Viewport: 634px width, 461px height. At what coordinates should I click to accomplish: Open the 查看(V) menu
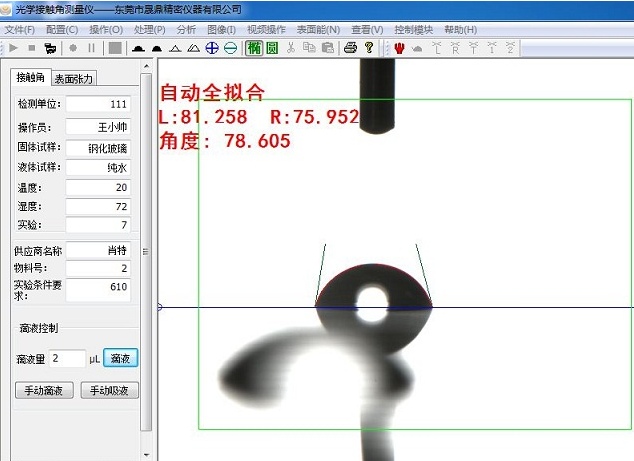[x=367, y=30]
